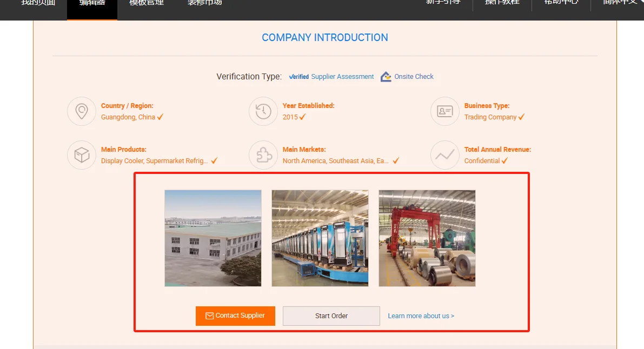The height and width of the screenshot is (349, 644).
Task: Click the Confidential revenue value
Action: 482,161
